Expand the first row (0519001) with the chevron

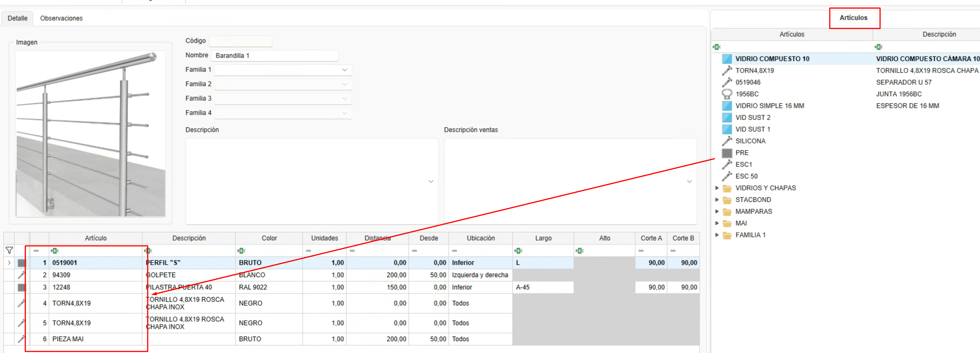[9, 262]
